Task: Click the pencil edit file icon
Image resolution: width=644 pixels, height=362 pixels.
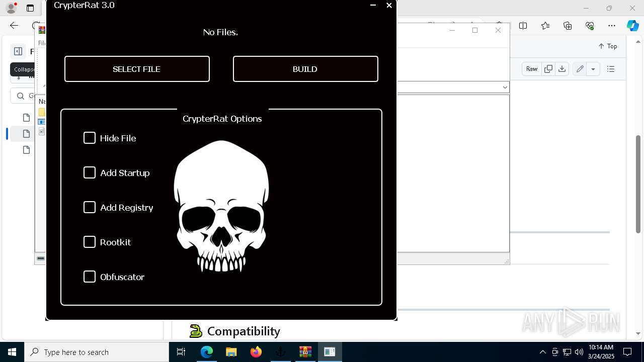Action: (580, 69)
